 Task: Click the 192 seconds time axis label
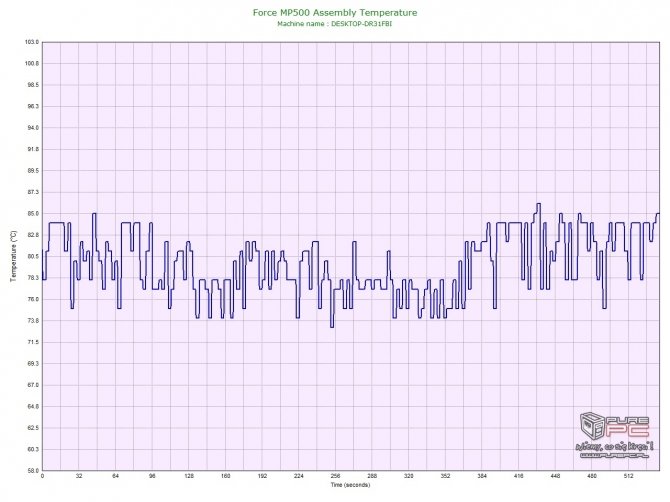[262, 476]
